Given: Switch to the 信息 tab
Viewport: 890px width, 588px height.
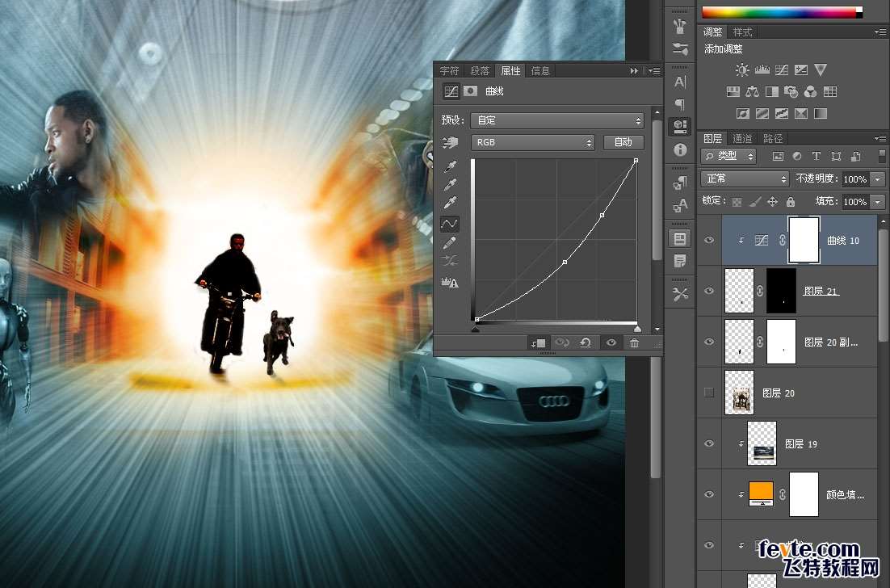Looking at the screenshot, I should pyautogui.click(x=540, y=71).
